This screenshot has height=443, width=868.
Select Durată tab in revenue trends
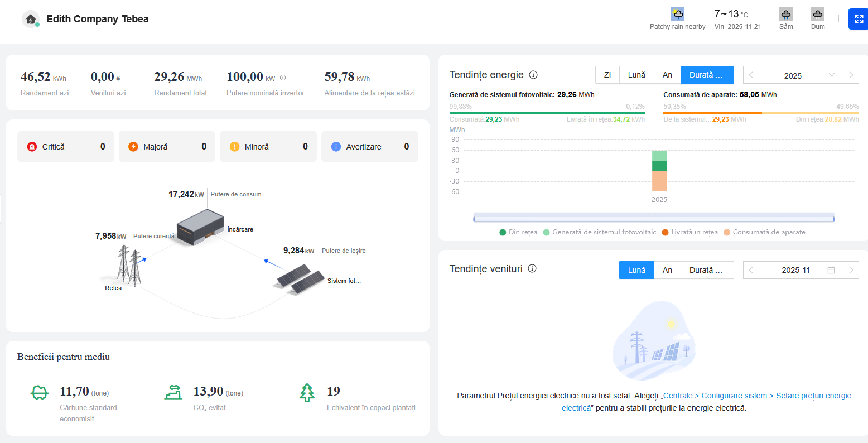[707, 270]
